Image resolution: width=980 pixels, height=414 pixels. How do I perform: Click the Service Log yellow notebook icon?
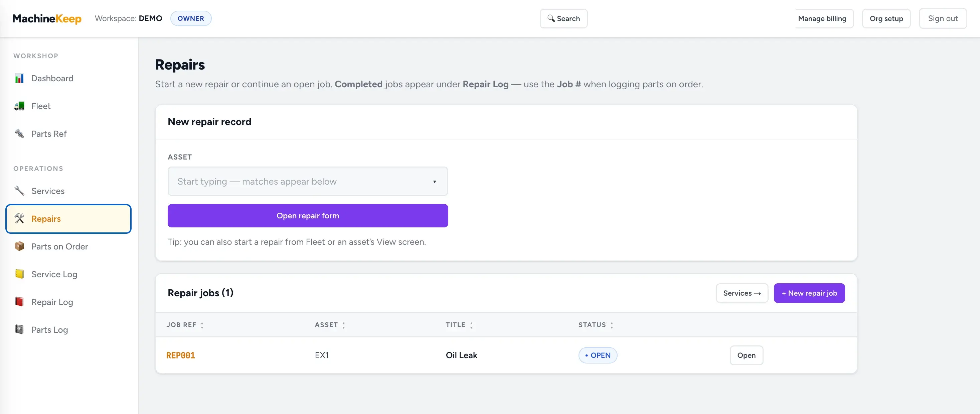[19, 274]
